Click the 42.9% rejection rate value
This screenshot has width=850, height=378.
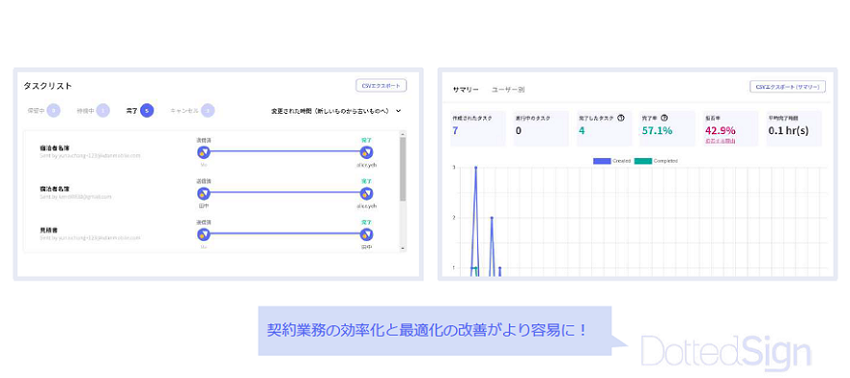coord(720,130)
